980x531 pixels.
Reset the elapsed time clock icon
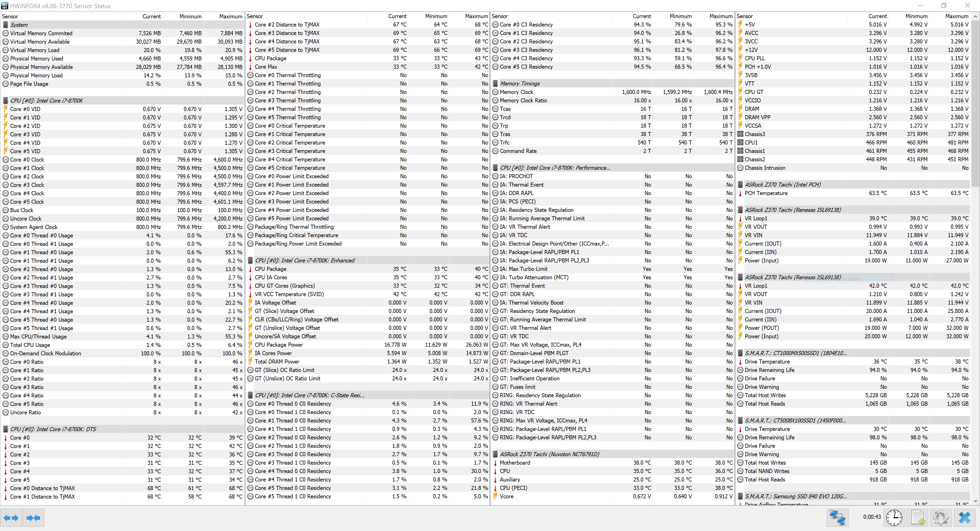(894, 518)
